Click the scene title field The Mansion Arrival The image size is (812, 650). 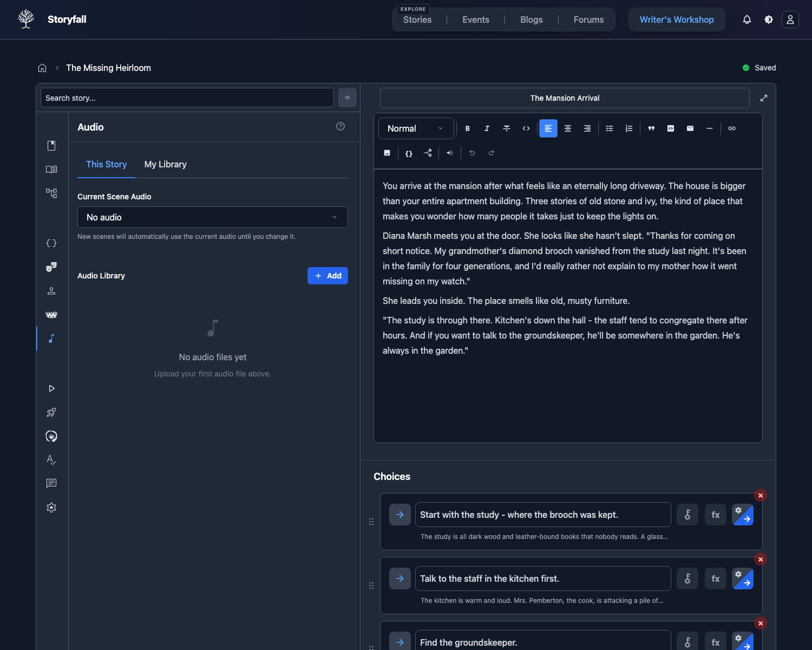pyautogui.click(x=565, y=98)
